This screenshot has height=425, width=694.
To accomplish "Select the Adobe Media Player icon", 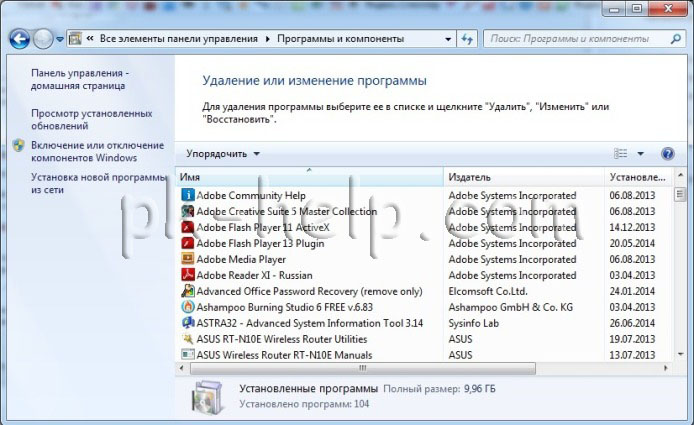I will tap(188, 259).
